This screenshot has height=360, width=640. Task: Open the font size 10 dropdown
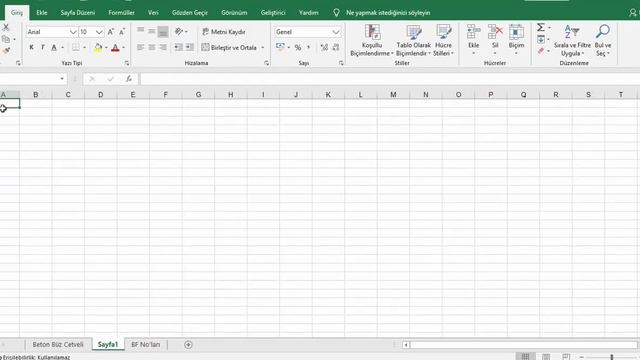pyautogui.click(x=99, y=32)
